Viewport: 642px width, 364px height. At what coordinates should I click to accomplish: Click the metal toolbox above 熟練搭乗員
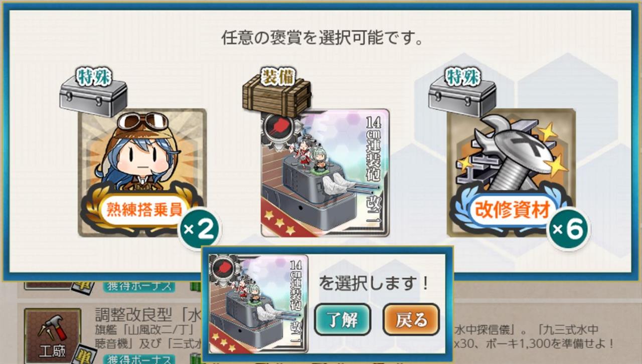93,99
